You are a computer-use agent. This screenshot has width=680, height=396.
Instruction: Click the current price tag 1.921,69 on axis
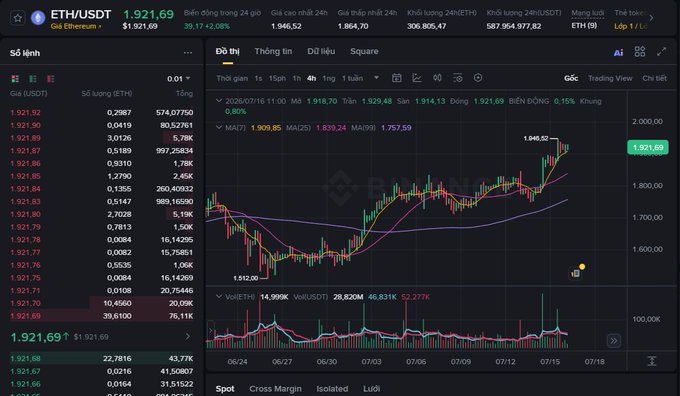tap(648, 147)
